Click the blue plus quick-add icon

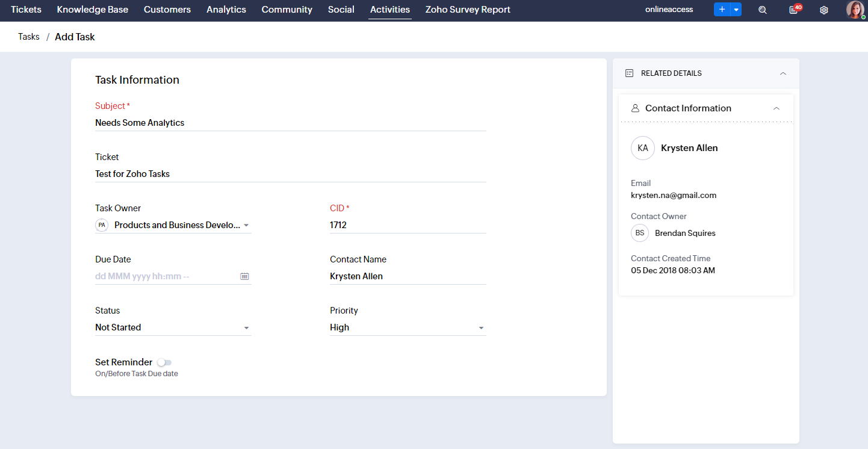[x=722, y=10]
